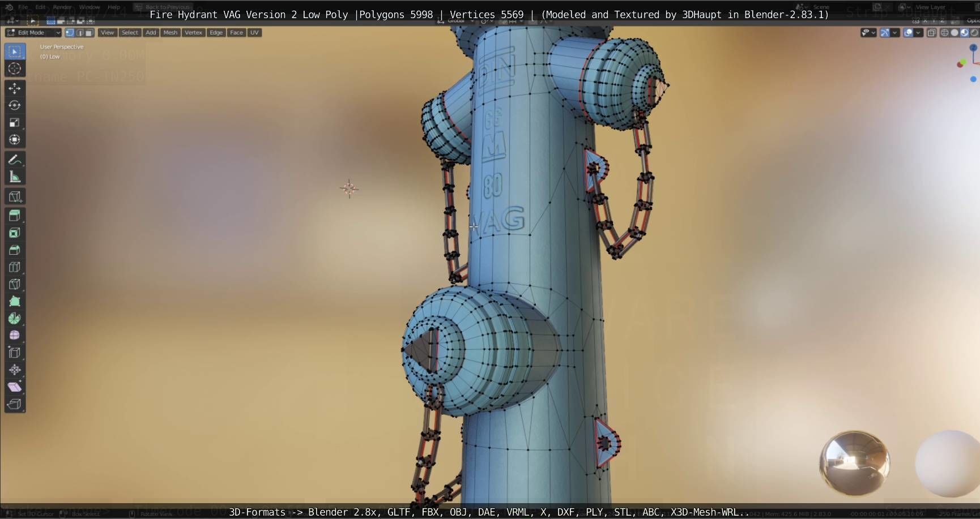Open the Face menu
This screenshot has width=980, height=519.
236,33
